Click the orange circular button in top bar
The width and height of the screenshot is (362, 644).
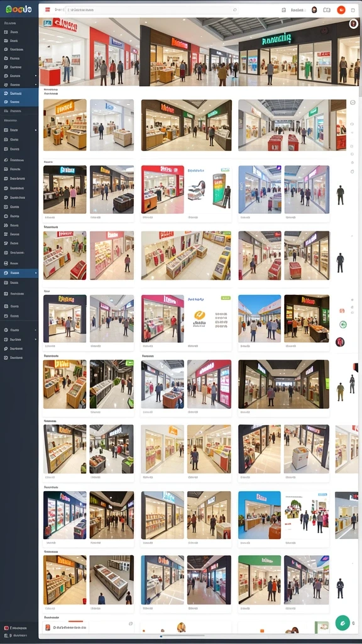coord(341,10)
